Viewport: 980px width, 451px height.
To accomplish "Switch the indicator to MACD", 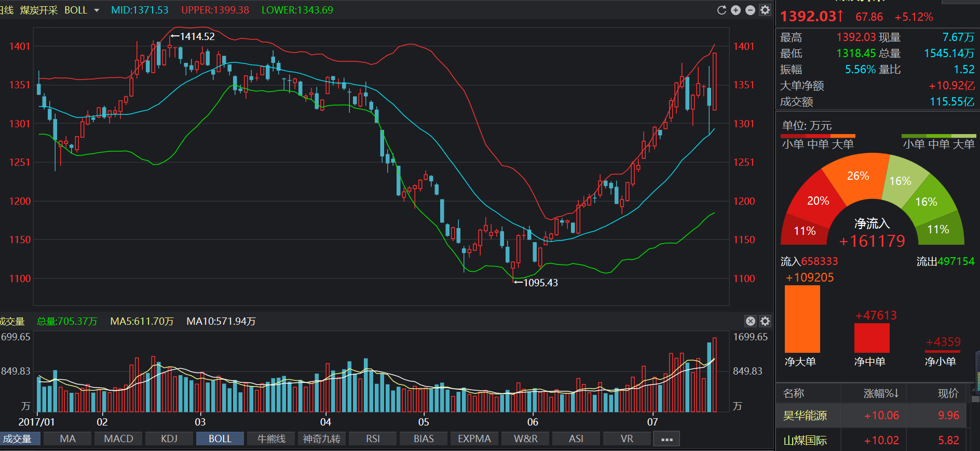I will (118, 439).
